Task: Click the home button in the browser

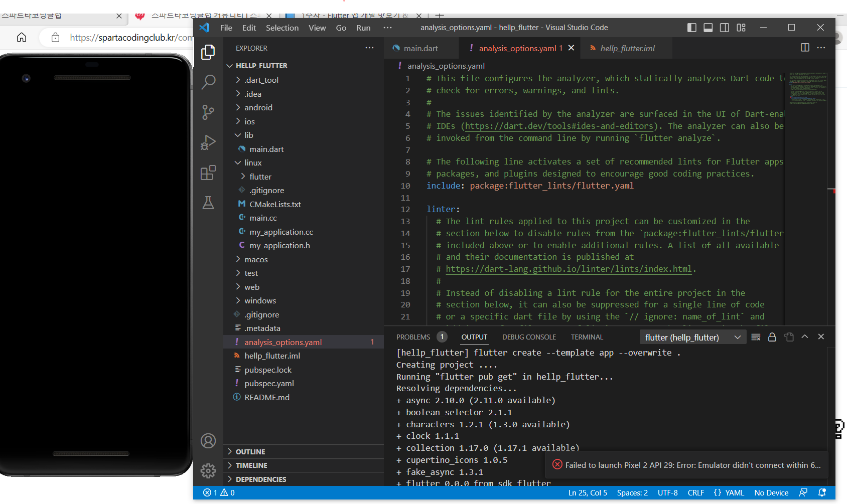Action: point(22,37)
